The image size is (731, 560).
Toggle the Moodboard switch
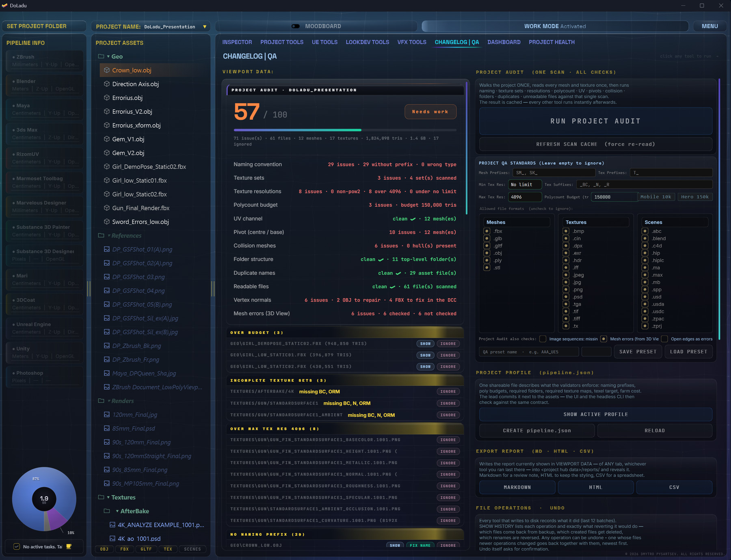pyautogui.click(x=296, y=26)
